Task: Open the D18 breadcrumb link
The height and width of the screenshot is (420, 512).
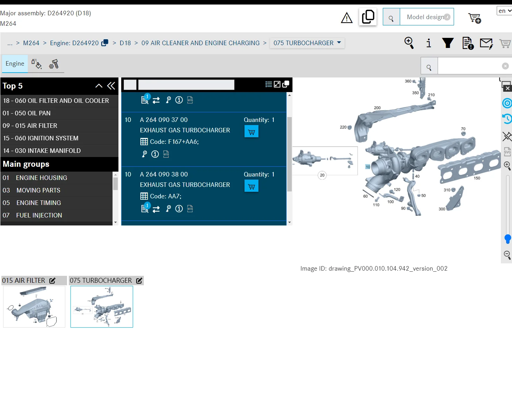Action: coord(125,43)
